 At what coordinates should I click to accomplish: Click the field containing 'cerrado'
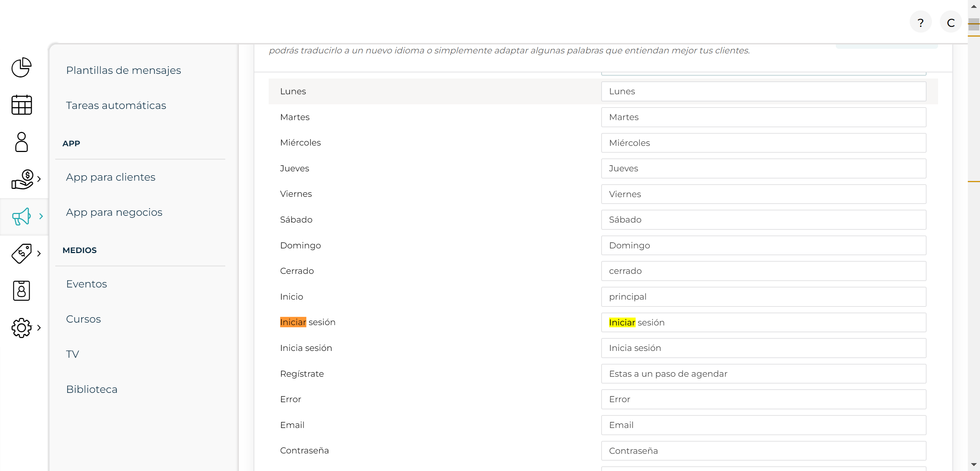pos(764,271)
